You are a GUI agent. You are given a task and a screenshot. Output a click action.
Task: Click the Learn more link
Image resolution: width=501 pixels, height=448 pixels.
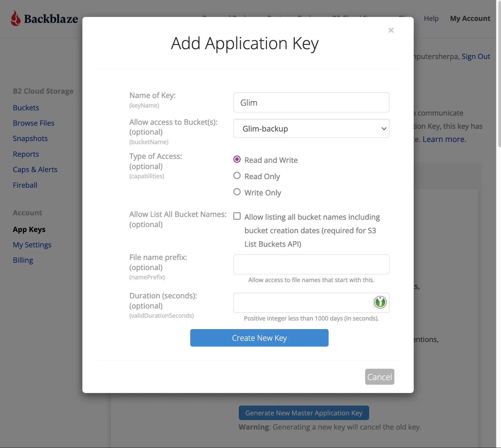444,139
